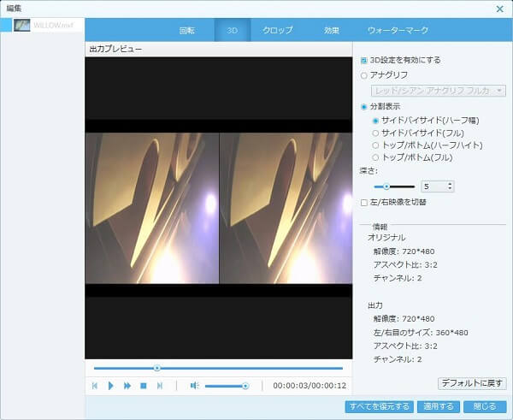This screenshot has width=513, height=420.
Task: Click the 深さ depth slider
Action: 394,186
